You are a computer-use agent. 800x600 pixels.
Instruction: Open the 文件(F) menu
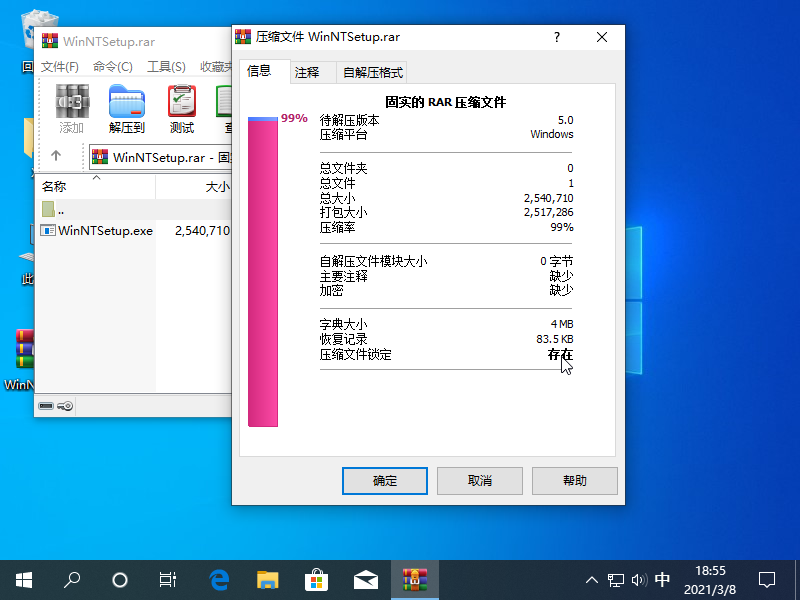point(60,67)
